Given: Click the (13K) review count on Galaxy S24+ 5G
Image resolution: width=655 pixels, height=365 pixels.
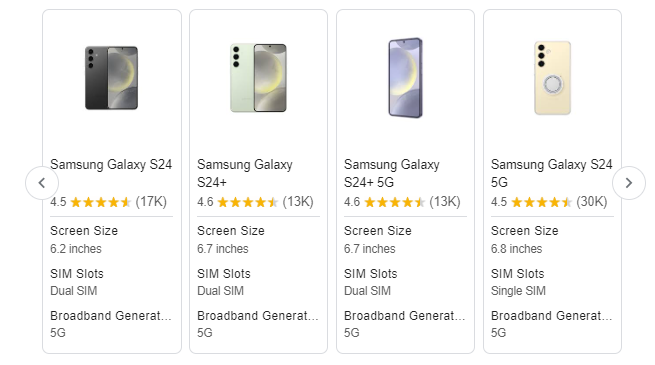Looking at the screenshot, I should click(x=445, y=202).
